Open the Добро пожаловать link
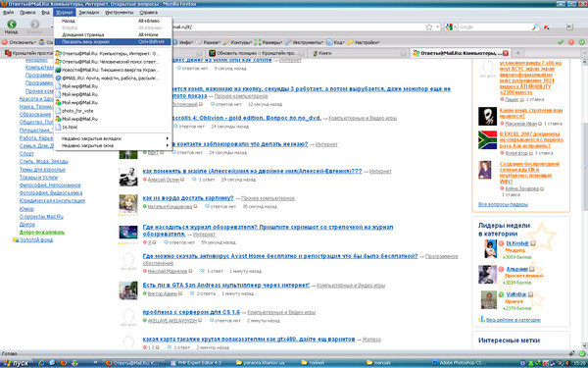The image size is (588, 368). pos(41,232)
